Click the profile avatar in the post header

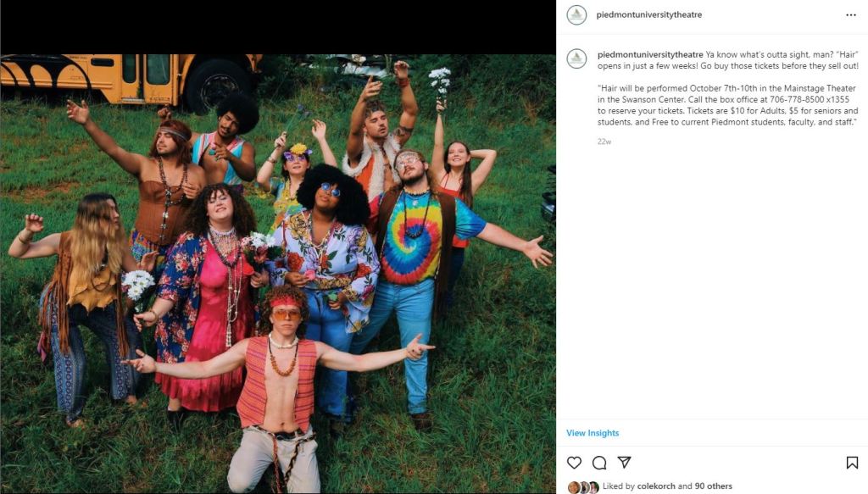(x=576, y=15)
